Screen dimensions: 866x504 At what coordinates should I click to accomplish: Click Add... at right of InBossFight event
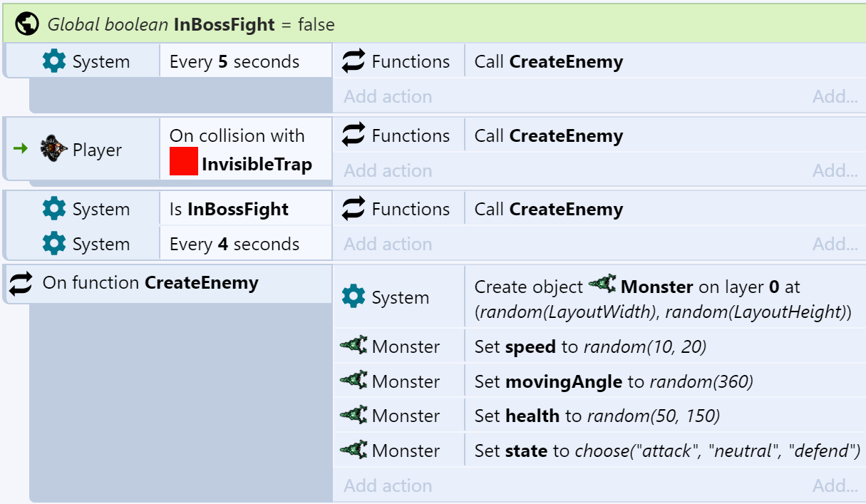coord(835,244)
